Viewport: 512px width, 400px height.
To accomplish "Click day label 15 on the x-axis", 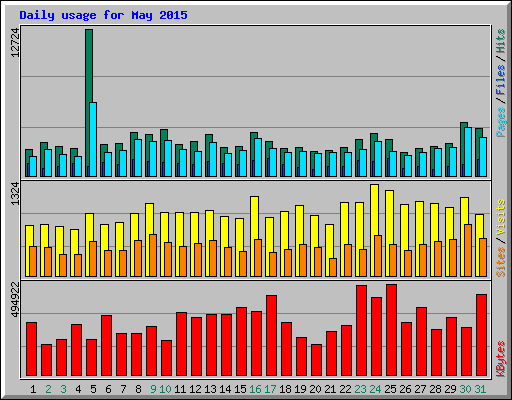I will click(240, 389).
